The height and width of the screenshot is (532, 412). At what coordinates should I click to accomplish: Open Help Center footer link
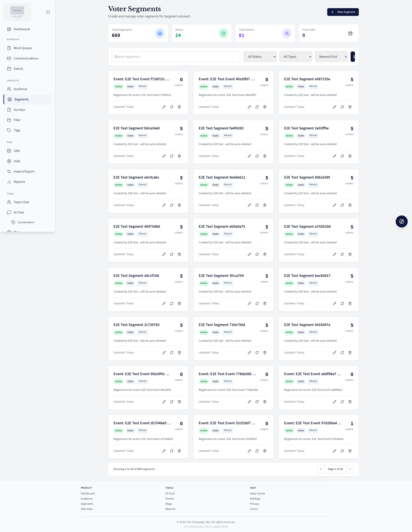pos(257,494)
